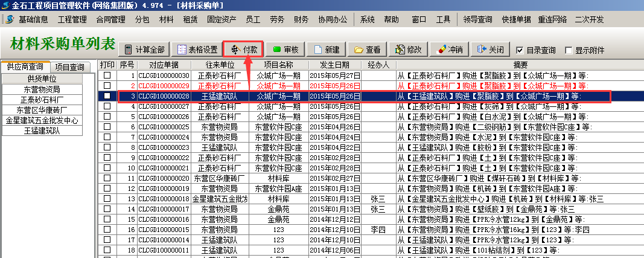The width and height of the screenshot is (644, 258).
Task: Open the 合同管理 menu
Action: point(111,19)
